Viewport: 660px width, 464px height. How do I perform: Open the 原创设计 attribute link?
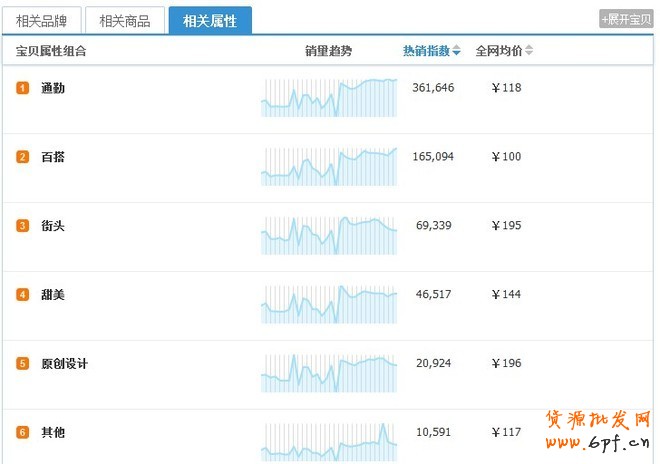pyautogui.click(x=65, y=364)
